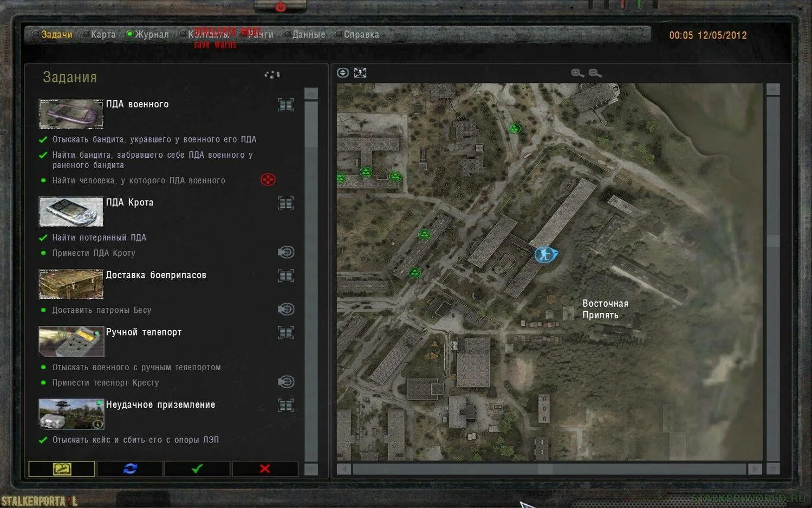
Task: Show active tasks with blue arrows filter
Action: [x=130, y=468]
